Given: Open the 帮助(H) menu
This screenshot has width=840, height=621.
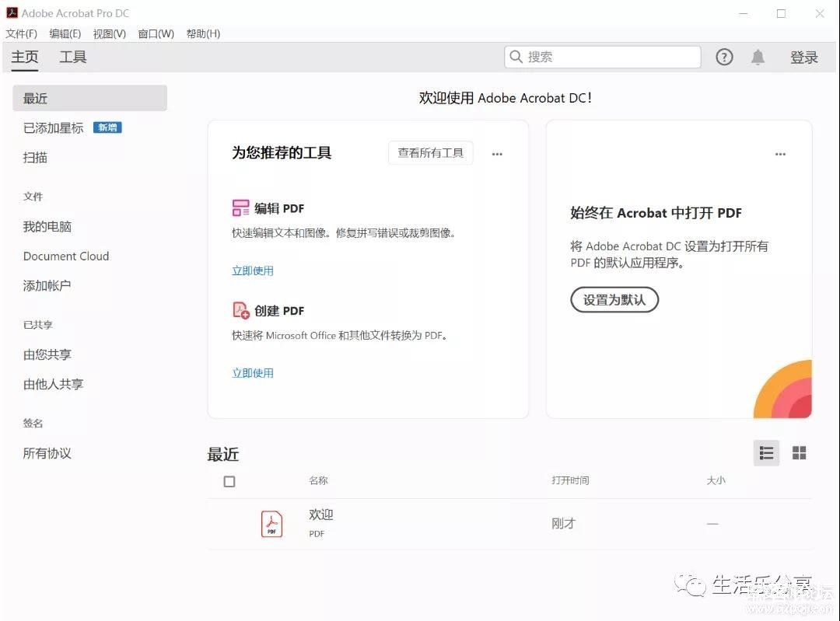Looking at the screenshot, I should click(x=203, y=33).
